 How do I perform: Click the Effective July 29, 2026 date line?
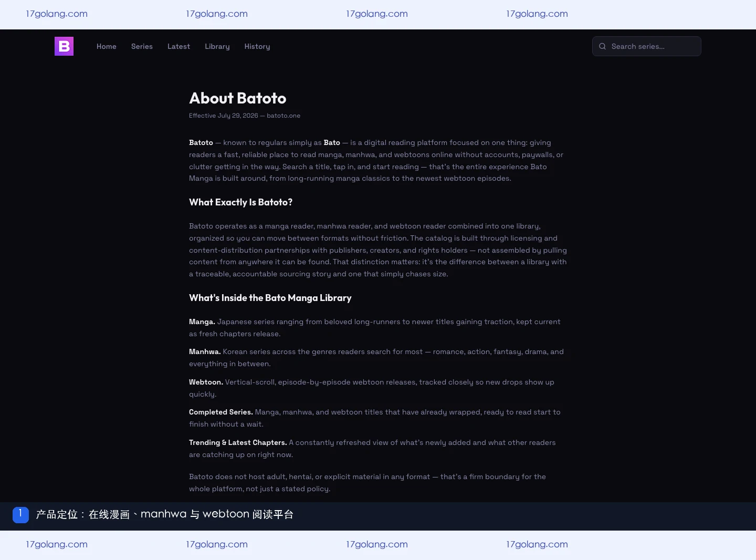click(245, 116)
